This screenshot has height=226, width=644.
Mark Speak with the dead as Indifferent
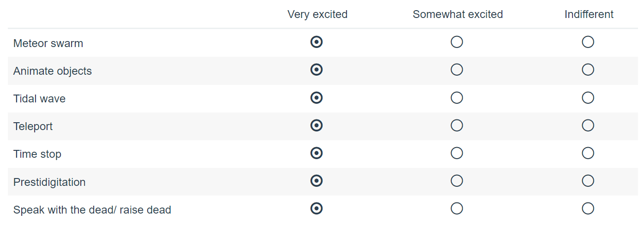(x=588, y=208)
